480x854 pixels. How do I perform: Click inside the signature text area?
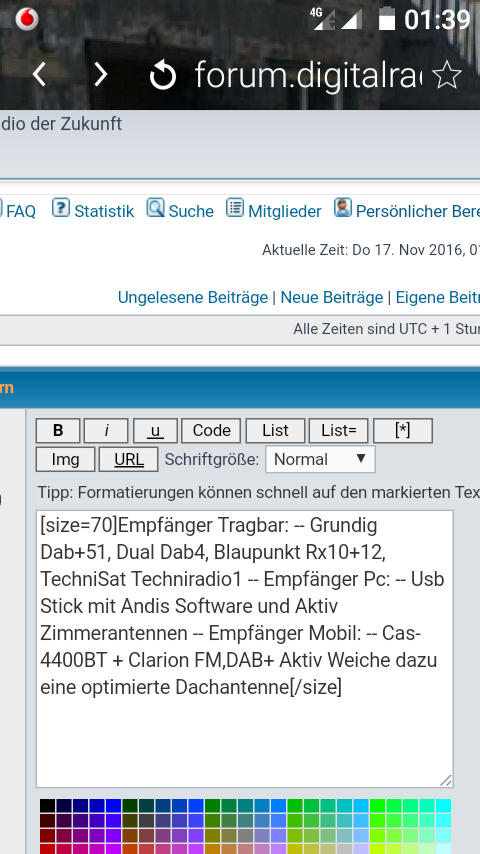pos(245,649)
